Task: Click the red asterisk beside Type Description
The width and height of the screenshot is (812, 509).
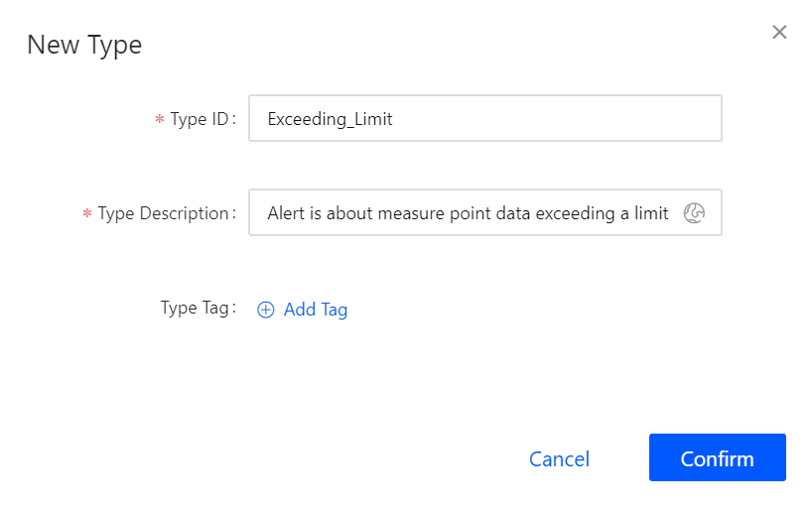Action: [87, 214]
